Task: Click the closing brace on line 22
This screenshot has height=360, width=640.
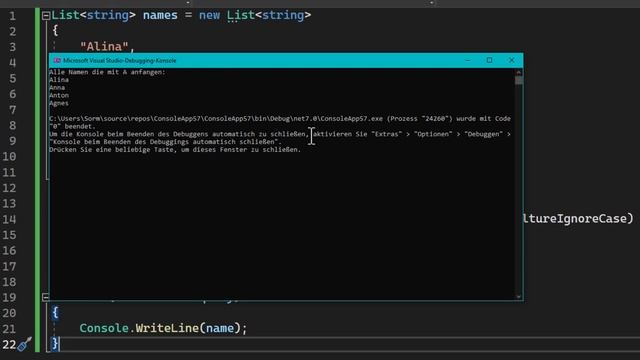Action: click(x=55, y=344)
